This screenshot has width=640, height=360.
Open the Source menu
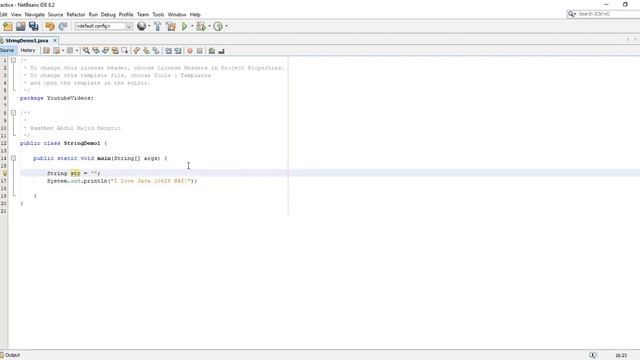click(55, 14)
